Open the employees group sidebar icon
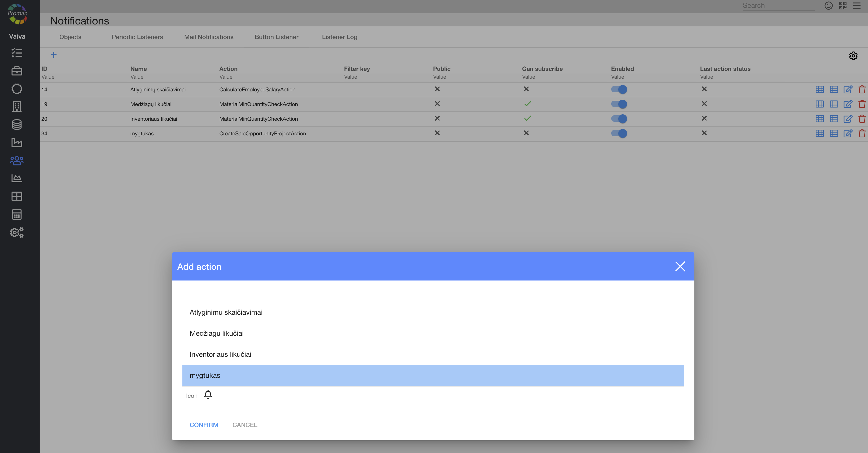Image resolution: width=868 pixels, height=453 pixels. 17,161
